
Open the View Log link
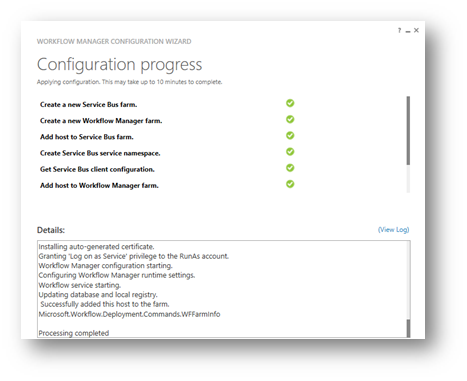point(393,230)
